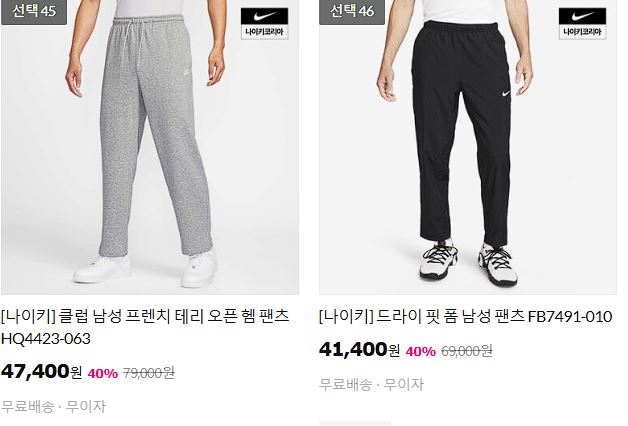628x426 pixels.
Task: Click 무이자 label under the 41,400원 item
Action: coord(404,384)
